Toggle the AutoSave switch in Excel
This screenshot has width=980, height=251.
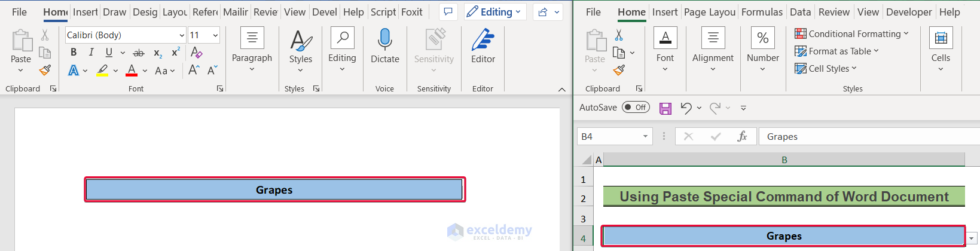point(635,108)
